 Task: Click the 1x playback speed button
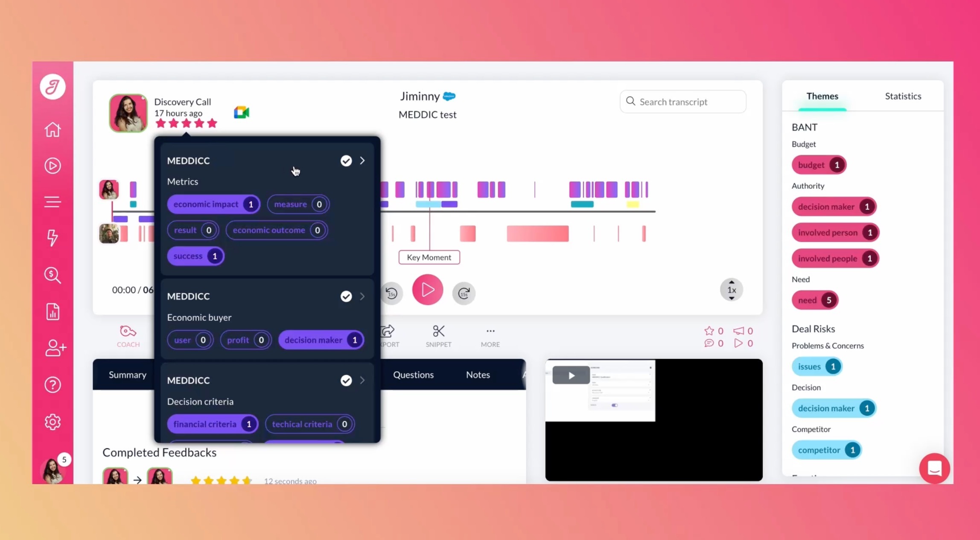click(x=731, y=289)
